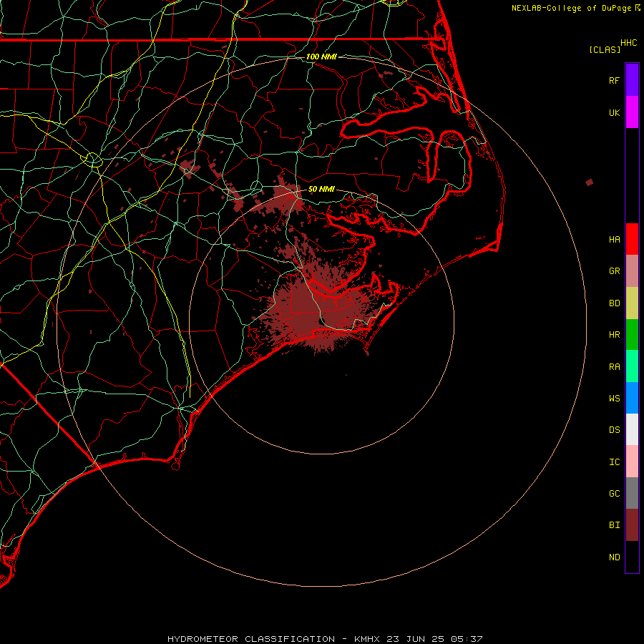Click the BI legend label
The width and height of the screenshot is (644, 644).
pos(614,525)
